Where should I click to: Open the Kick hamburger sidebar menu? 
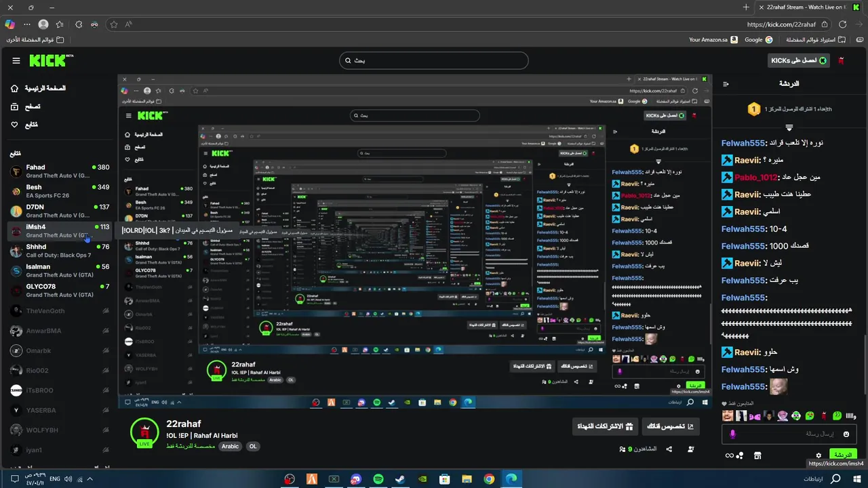point(16,60)
